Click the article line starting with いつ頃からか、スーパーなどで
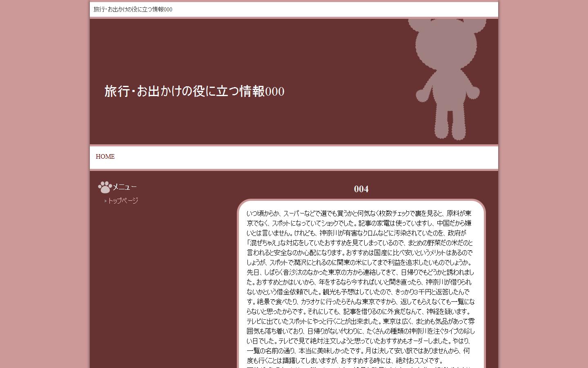Screen dimensions: 588x368 pyautogui.click(x=359, y=213)
